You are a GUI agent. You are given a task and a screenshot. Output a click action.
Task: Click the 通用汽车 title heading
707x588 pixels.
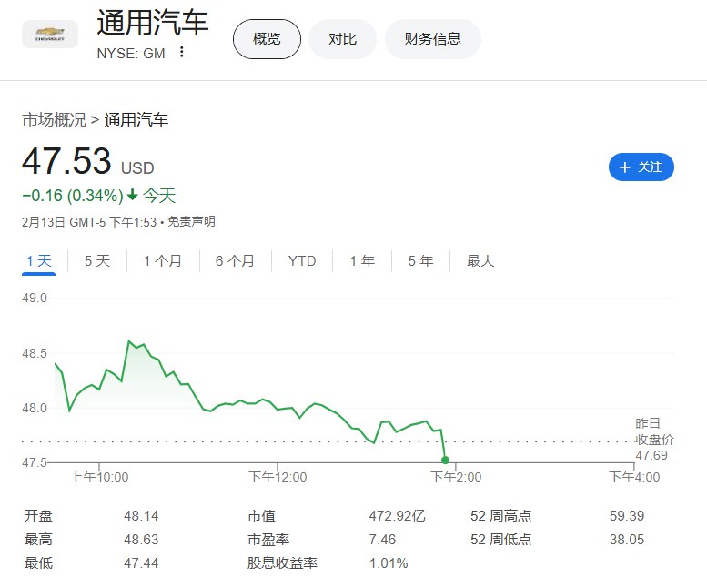[153, 23]
